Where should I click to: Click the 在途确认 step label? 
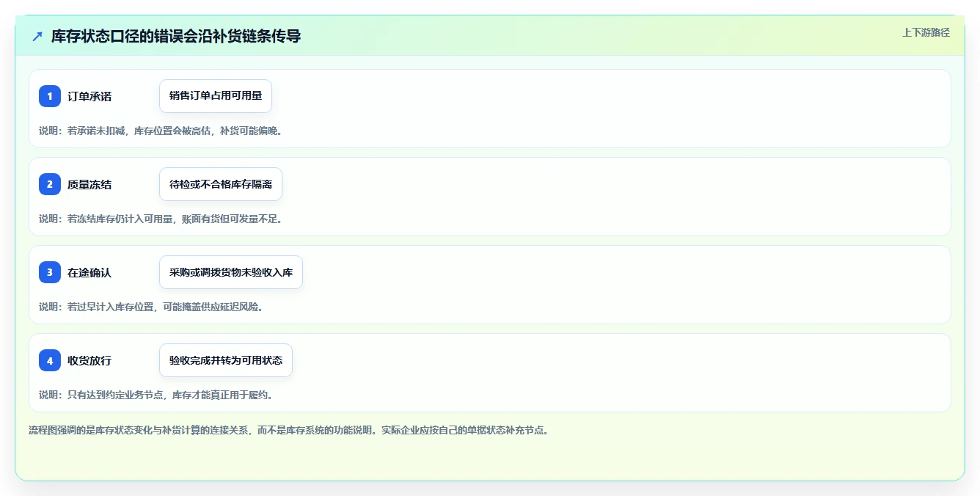[89, 272]
